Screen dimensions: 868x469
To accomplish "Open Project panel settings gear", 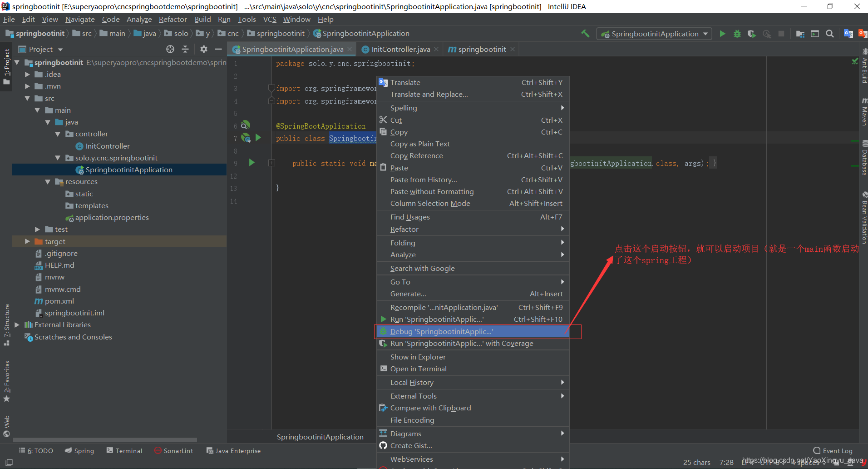I will click(x=204, y=49).
